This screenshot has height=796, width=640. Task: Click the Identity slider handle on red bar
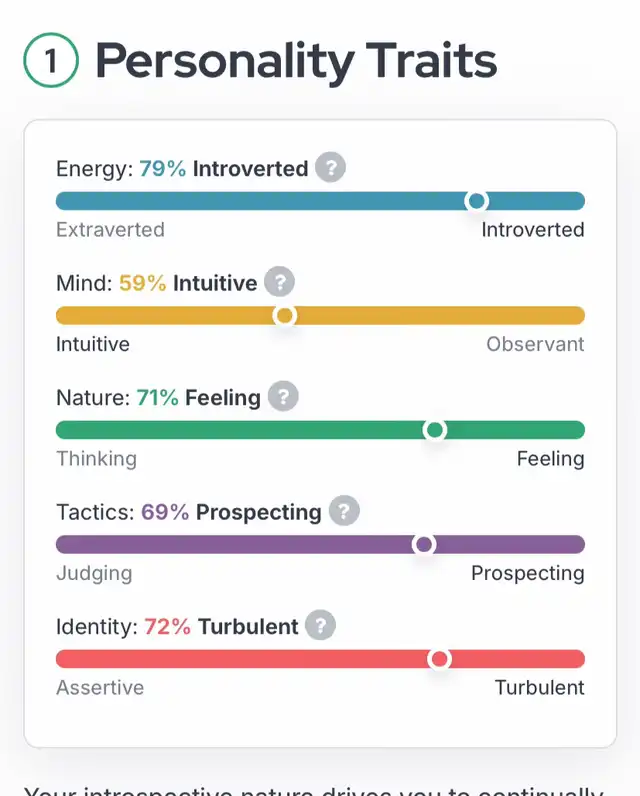[x=439, y=659]
